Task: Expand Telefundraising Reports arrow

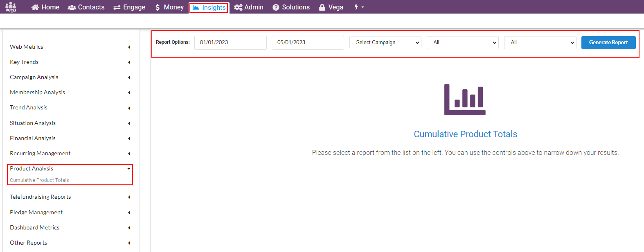Action: point(129,197)
